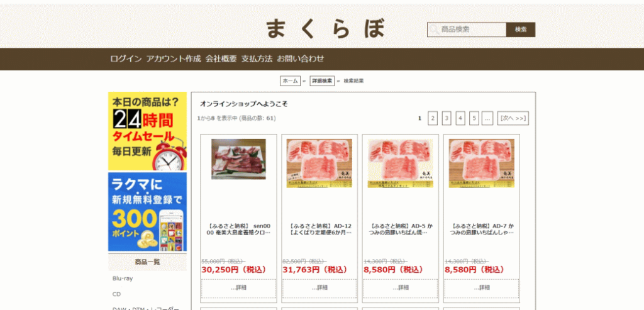This screenshot has width=644, height=310.
Task: Expand more pages with ... button
Action: (487, 118)
